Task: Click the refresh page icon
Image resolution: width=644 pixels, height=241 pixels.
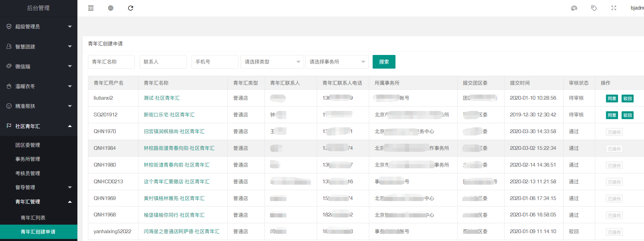Action: tap(131, 8)
